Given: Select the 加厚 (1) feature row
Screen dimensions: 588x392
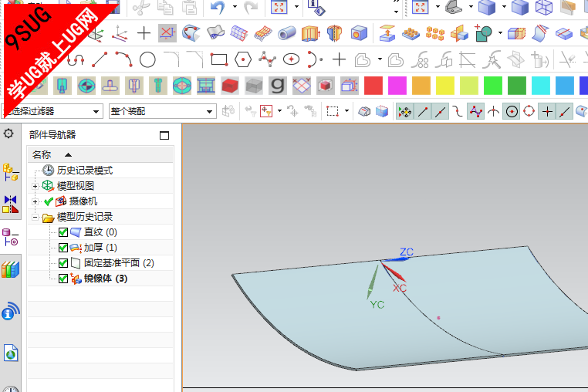Looking at the screenshot, I should point(100,248).
